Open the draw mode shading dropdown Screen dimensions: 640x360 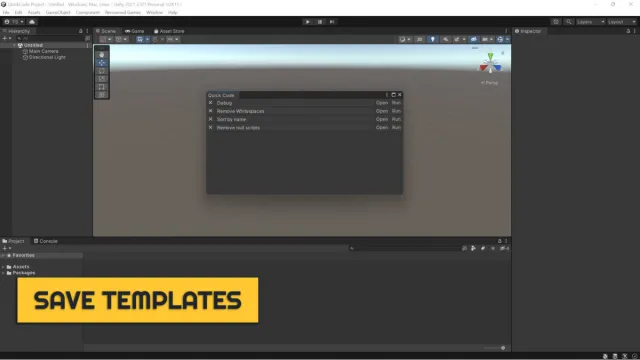pos(405,39)
